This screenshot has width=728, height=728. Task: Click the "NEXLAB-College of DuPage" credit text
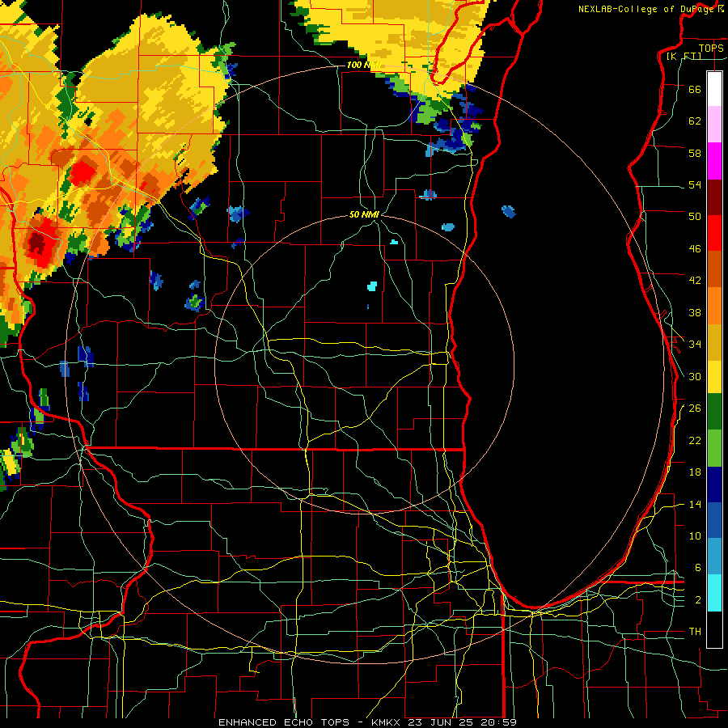point(646,9)
